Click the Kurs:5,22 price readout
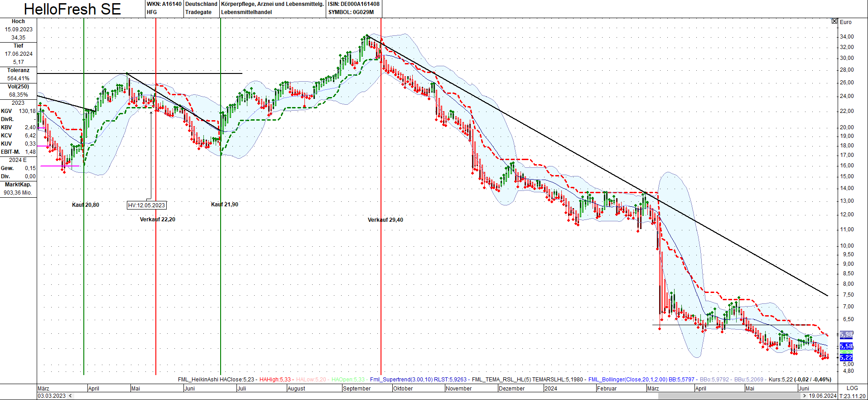The height and width of the screenshot is (400, 868). coord(781,380)
